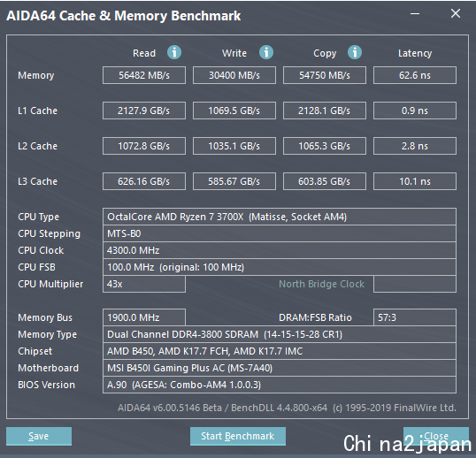Click the CPU Type field Ryzen 7 3700X

tap(280, 217)
